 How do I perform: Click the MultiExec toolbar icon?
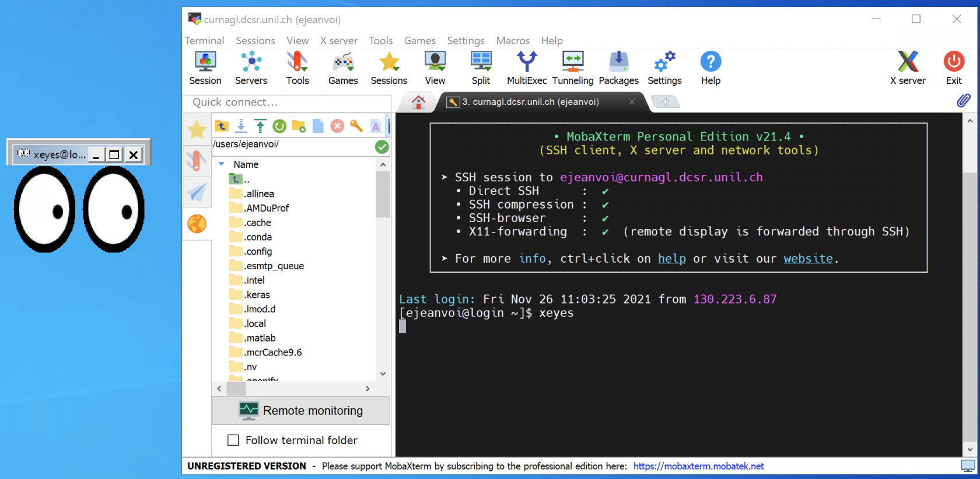[526, 68]
